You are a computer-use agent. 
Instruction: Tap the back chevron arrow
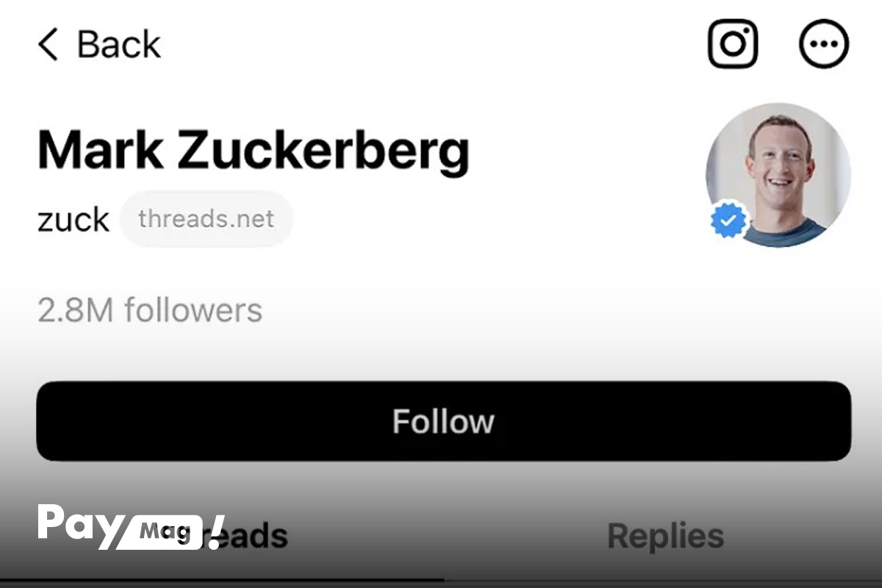(x=48, y=45)
